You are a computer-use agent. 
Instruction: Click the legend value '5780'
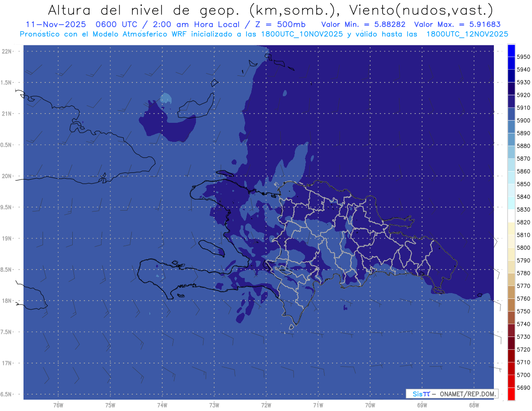click(x=523, y=273)
